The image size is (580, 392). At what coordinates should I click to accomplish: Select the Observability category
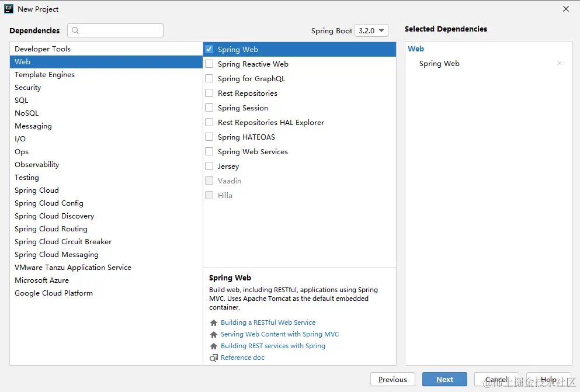(106, 165)
